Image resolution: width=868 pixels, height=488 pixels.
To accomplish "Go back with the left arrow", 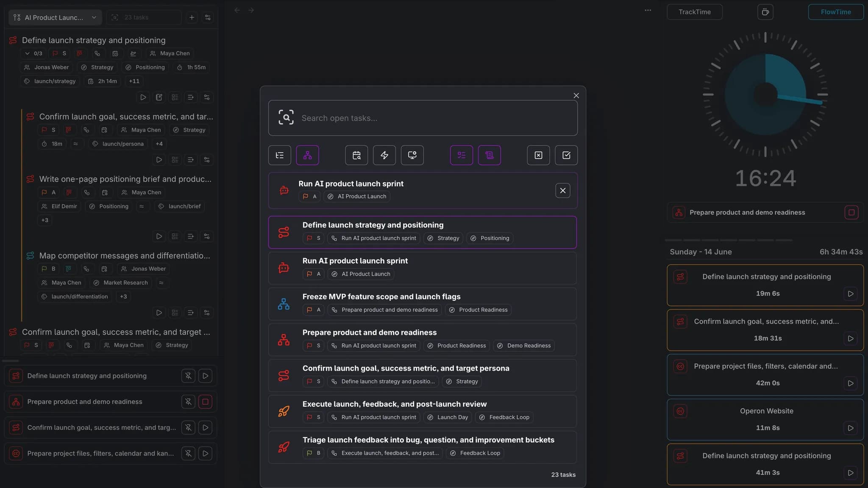I will 237,10.
